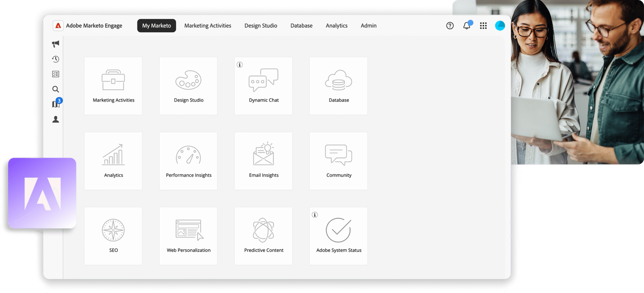Open the notifications bell
Viewport: 644px width, 293px height.
(467, 26)
